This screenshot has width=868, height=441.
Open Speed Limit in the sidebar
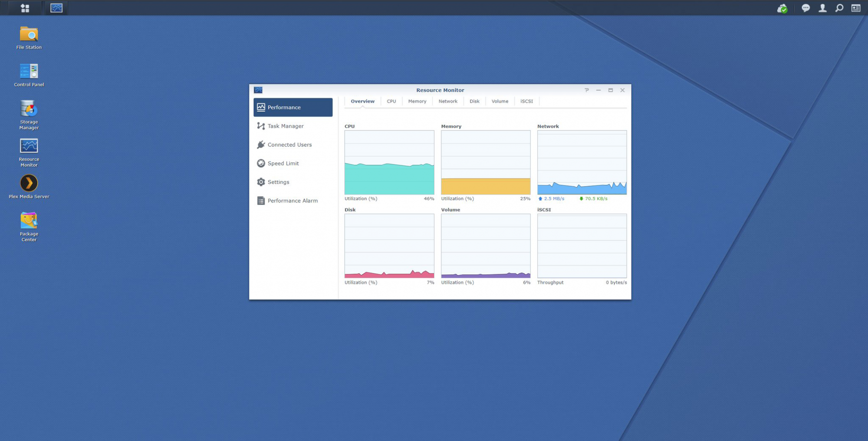pos(293,163)
